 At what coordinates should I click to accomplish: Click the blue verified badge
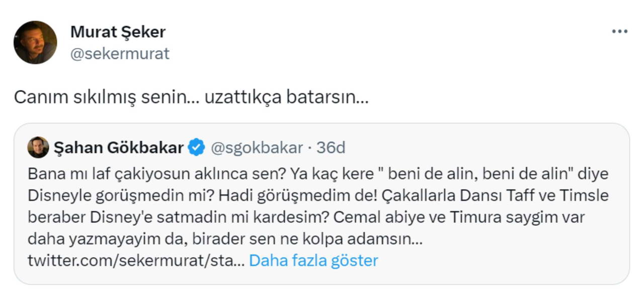click(196, 148)
